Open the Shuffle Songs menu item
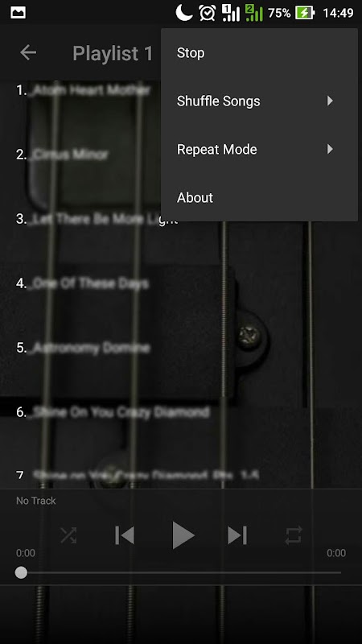This screenshot has height=644, width=362. point(259,101)
